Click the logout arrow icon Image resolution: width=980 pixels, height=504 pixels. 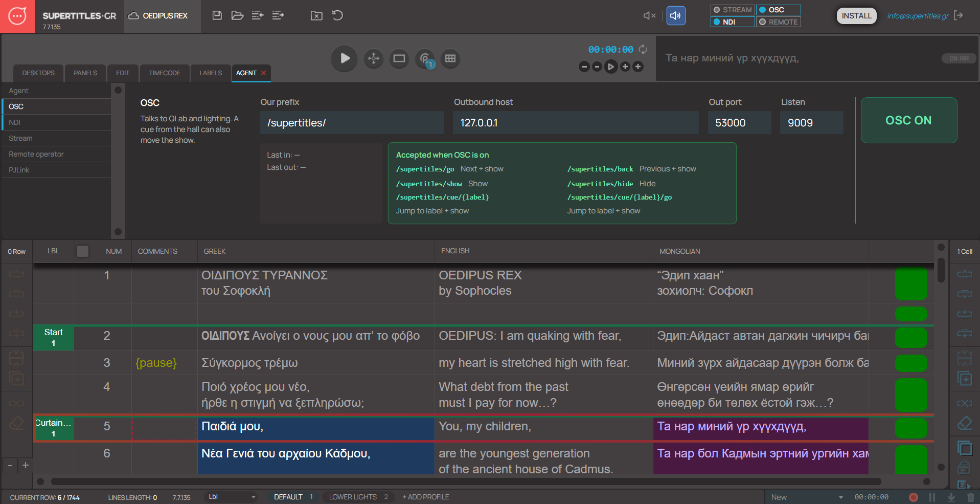click(x=959, y=15)
